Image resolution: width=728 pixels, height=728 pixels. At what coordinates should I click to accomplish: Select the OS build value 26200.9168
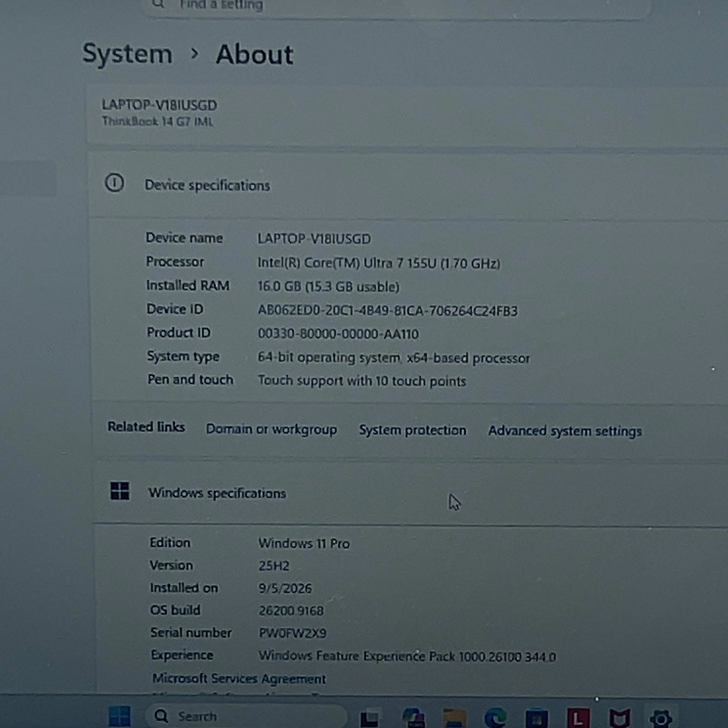291,611
